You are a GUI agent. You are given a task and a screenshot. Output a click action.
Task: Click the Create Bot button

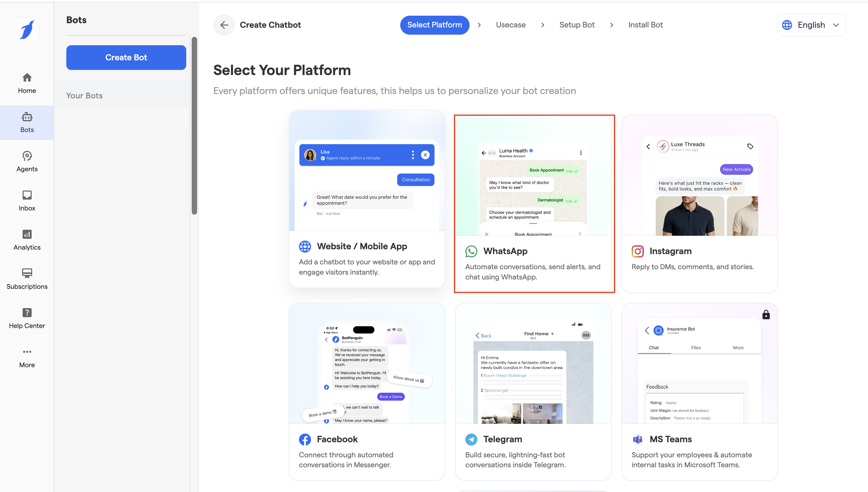(126, 58)
